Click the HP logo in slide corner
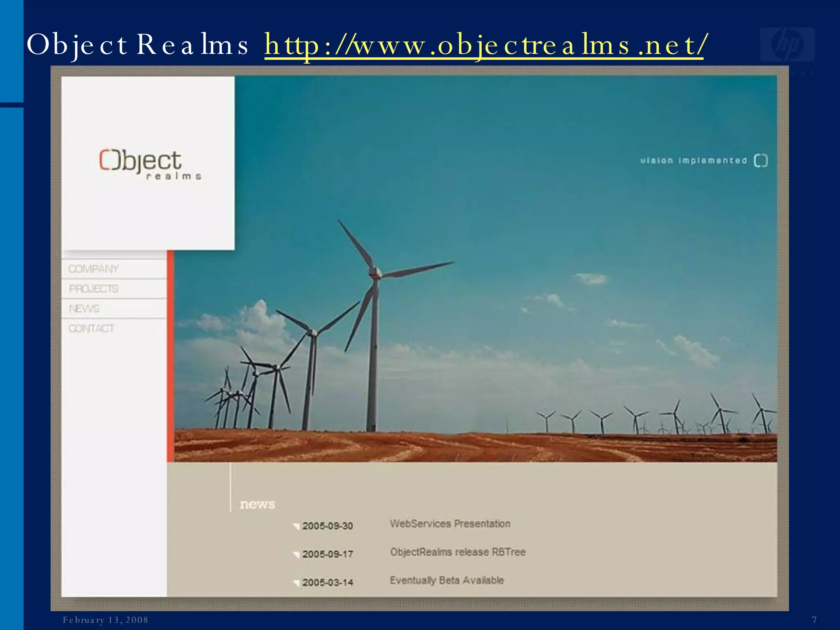The height and width of the screenshot is (630, 840). 787,44
